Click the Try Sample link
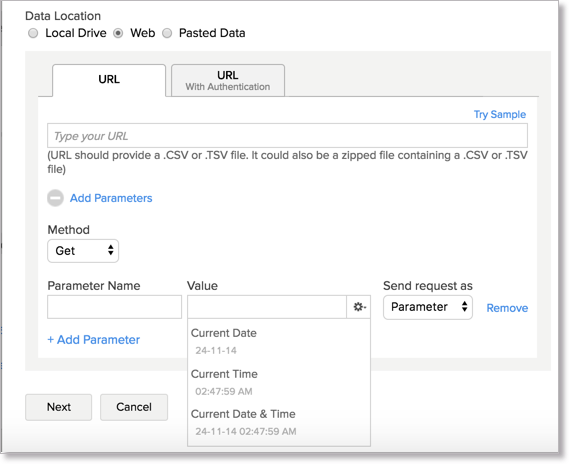Image resolution: width=569 pixels, height=464 pixels. 500,114
